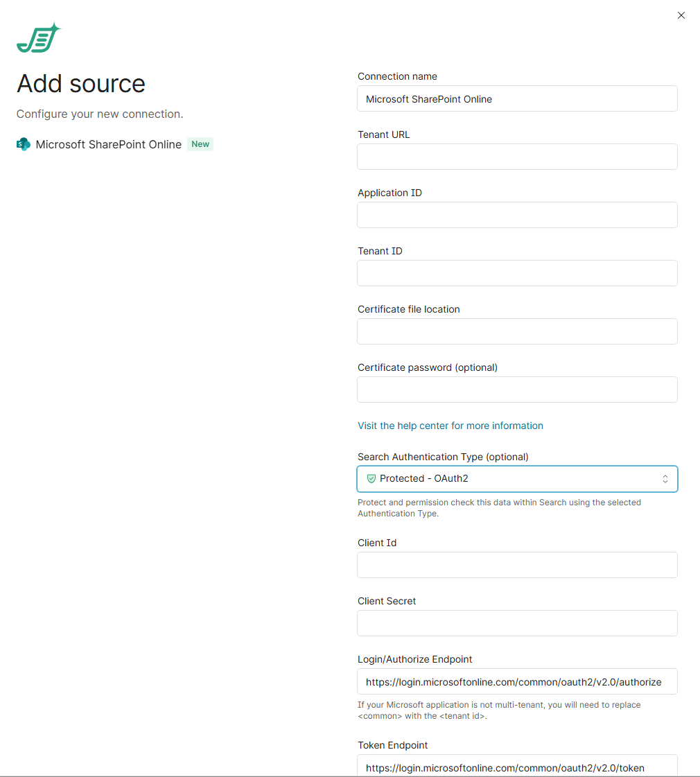The height and width of the screenshot is (777, 700).
Task: Click the green New badge
Action: (200, 144)
